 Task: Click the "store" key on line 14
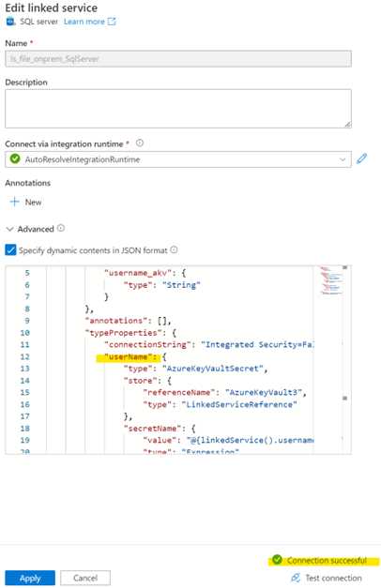point(140,381)
